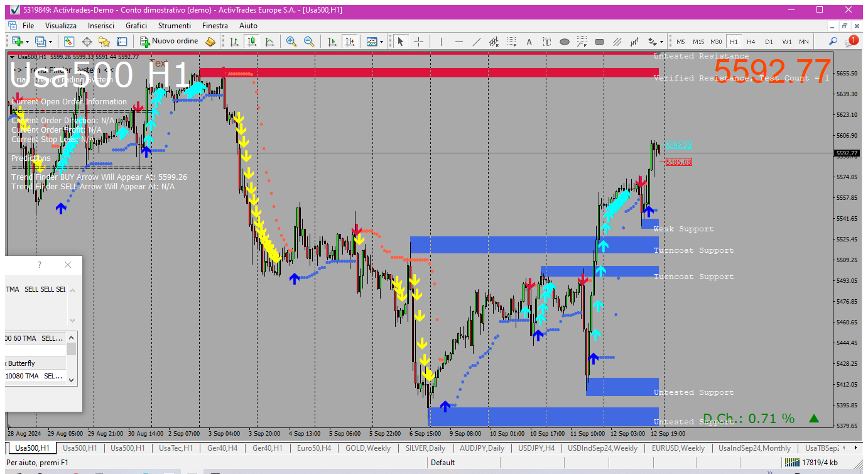The image size is (868, 474).
Task: Open MetaEditor with the yellow book icon
Action: point(210,41)
